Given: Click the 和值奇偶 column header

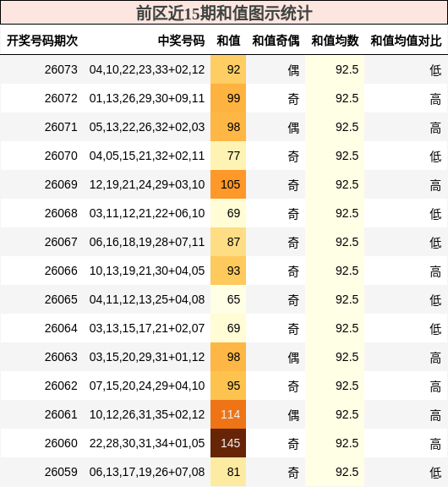Looking at the screenshot, I should click(x=276, y=41).
